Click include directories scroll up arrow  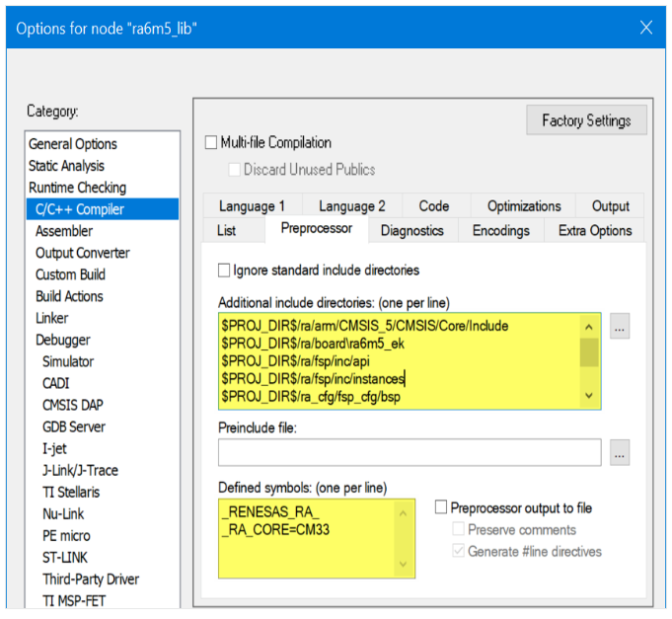589,327
